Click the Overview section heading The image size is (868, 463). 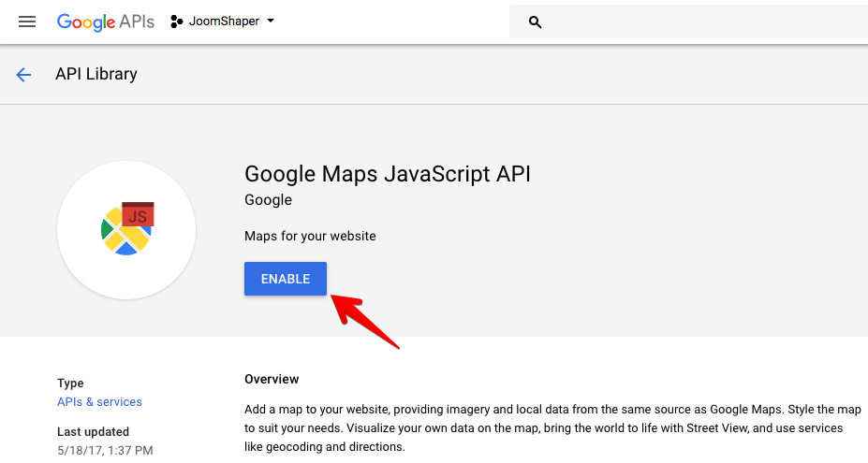pyautogui.click(x=272, y=379)
